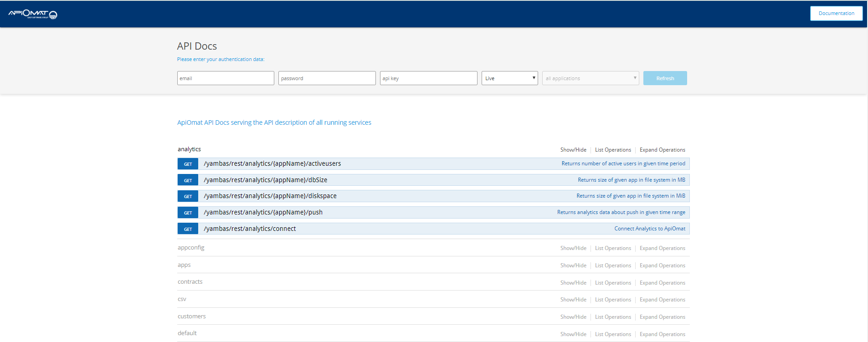Viewport: 868px width, 342px height.
Task: Click Expand Operations for apps
Action: point(662,265)
